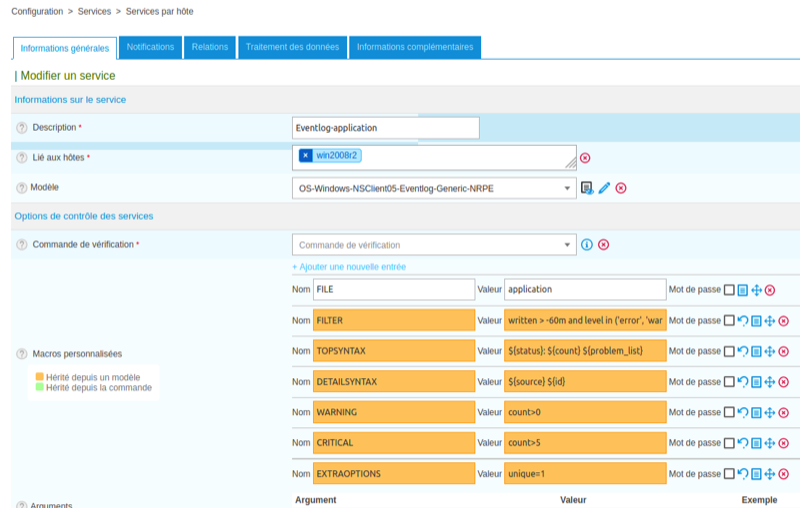Screen dimensions: 800x508
Task: Expand the Modèle template dropdown
Action: [568, 188]
